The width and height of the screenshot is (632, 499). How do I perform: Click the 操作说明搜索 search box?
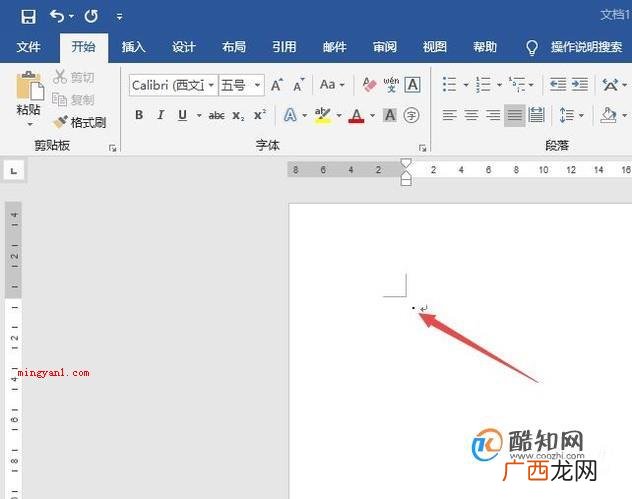(586, 47)
